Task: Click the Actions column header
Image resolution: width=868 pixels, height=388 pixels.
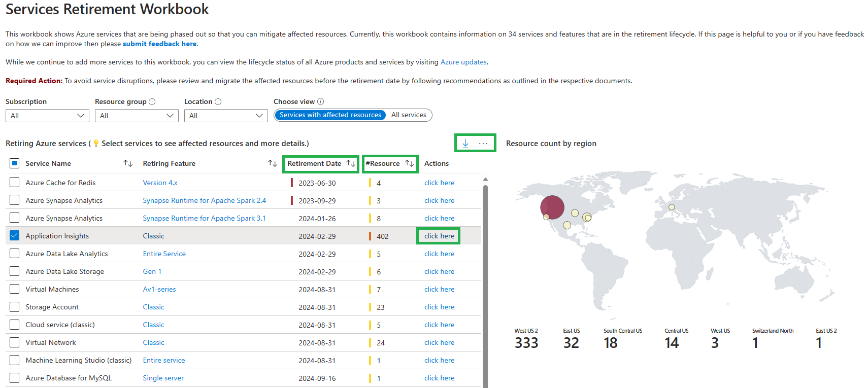Action: (437, 163)
